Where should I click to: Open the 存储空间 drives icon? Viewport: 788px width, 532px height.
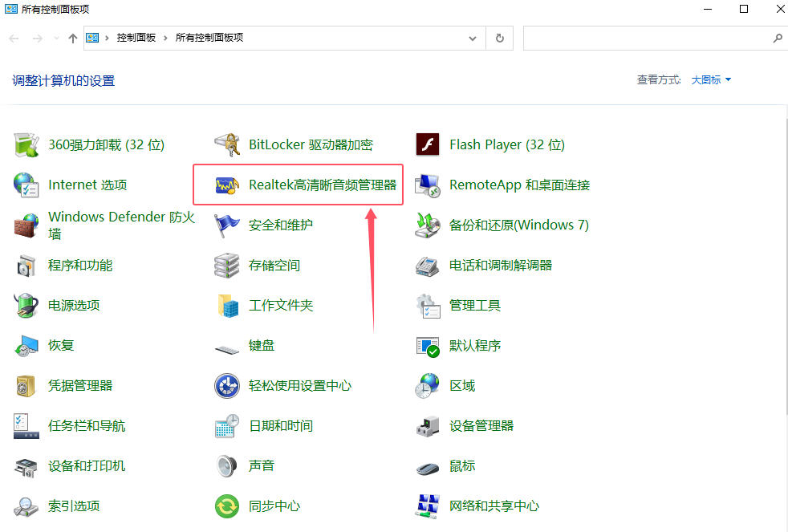click(227, 266)
